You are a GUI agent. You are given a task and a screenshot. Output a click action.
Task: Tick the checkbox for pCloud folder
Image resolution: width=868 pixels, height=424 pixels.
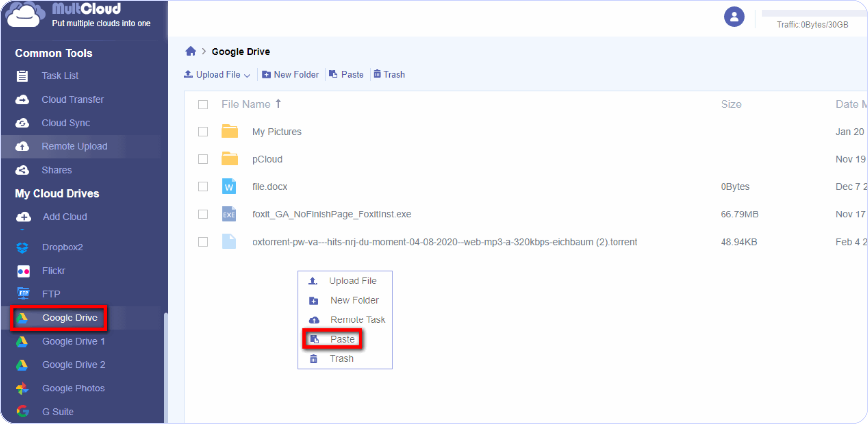coord(203,159)
